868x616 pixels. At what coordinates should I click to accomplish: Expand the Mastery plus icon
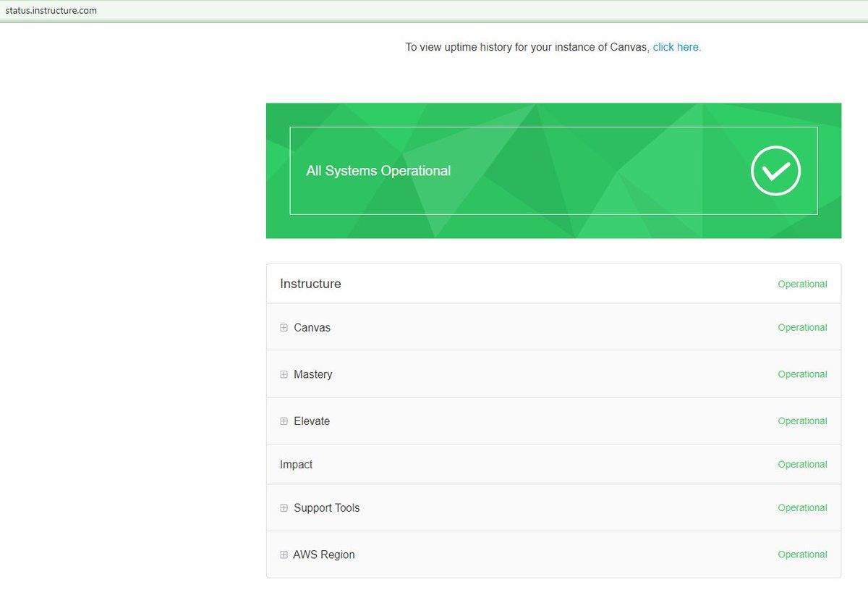pyautogui.click(x=284, y=375)
